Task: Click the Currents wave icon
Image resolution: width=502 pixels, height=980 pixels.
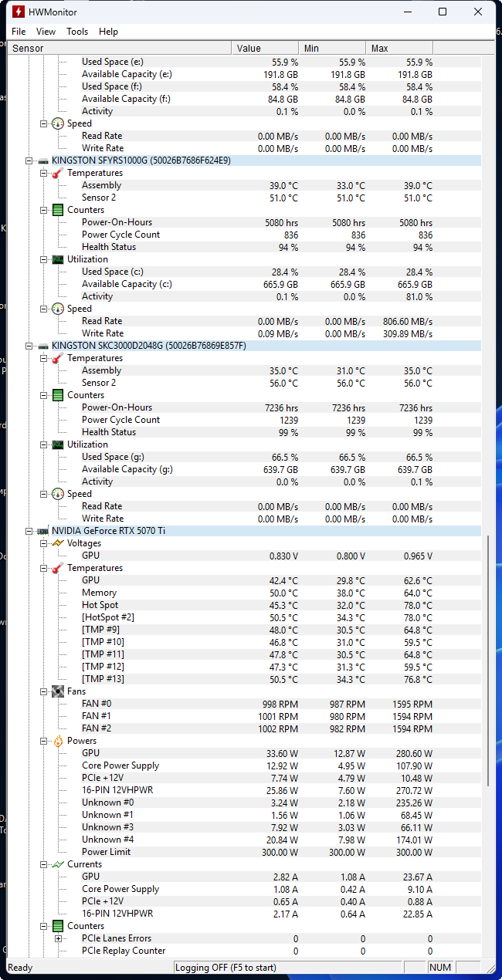Action: coord(57,864)
